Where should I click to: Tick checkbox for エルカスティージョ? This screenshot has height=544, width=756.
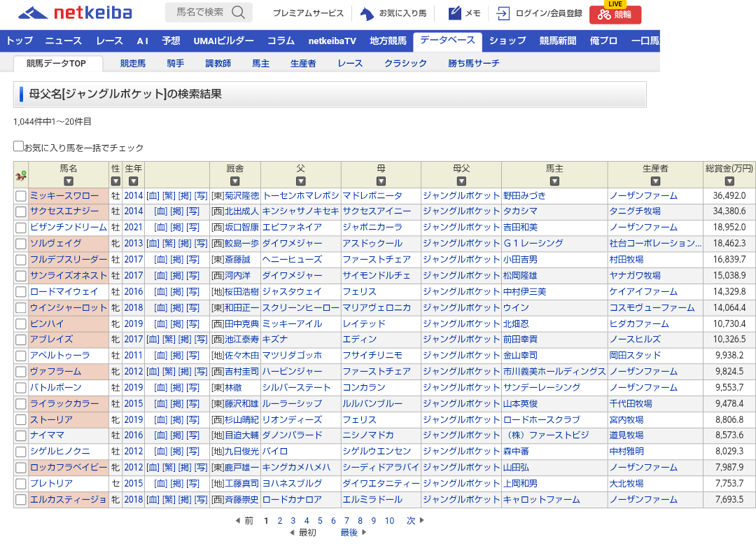[x=21, y=500]
